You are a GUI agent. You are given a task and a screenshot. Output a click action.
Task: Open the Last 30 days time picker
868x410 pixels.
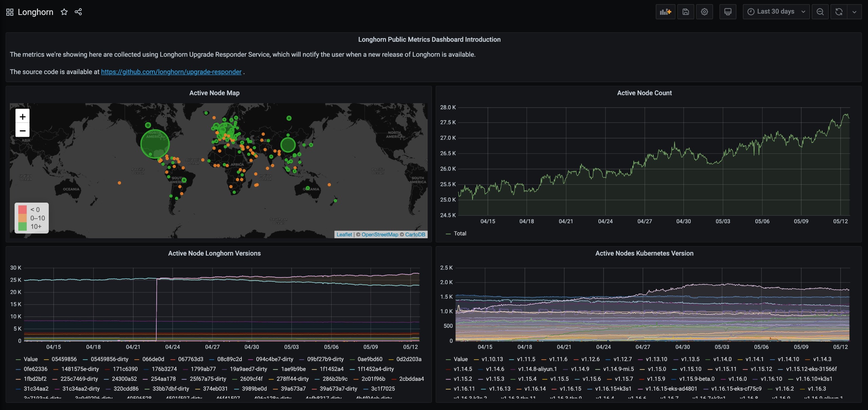(776, 12)
